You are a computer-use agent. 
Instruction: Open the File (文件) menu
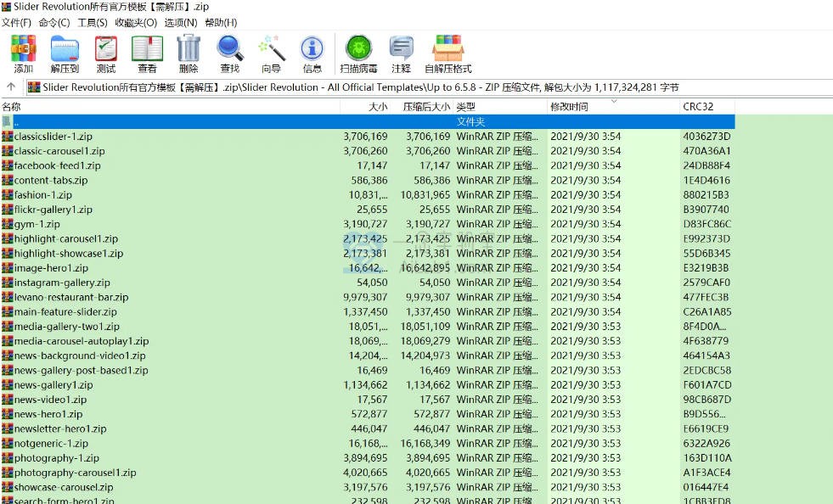[x=16, y=23]
